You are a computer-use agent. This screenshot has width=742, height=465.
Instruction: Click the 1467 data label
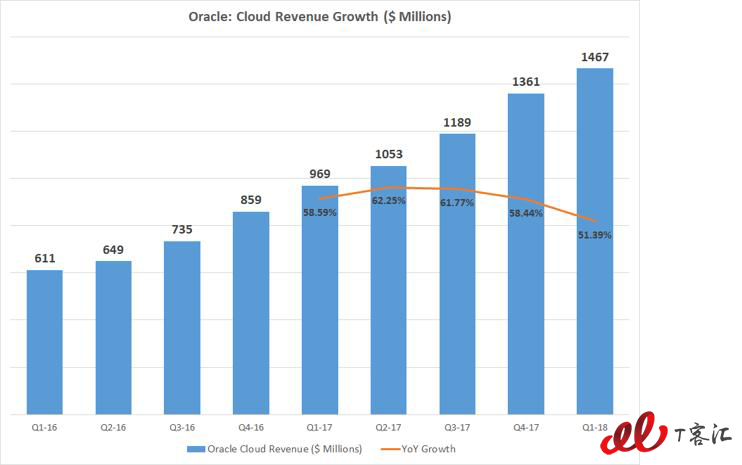[x=595, y=57]
